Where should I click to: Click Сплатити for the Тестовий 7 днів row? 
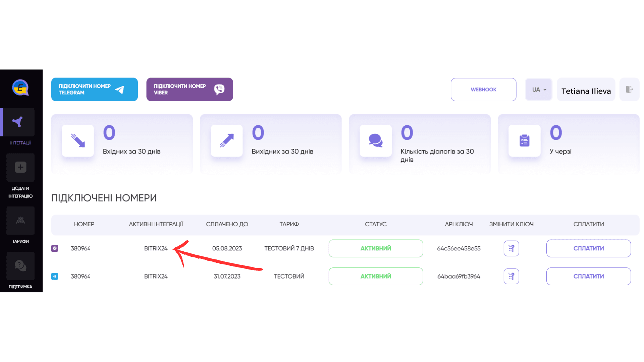tap(589, 248)
